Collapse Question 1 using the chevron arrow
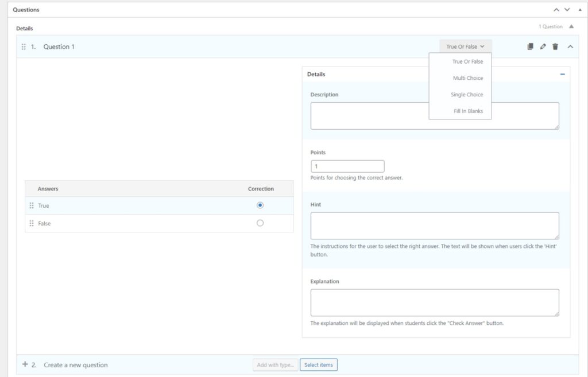Screen dimensions: 588x377 (570, 46)
